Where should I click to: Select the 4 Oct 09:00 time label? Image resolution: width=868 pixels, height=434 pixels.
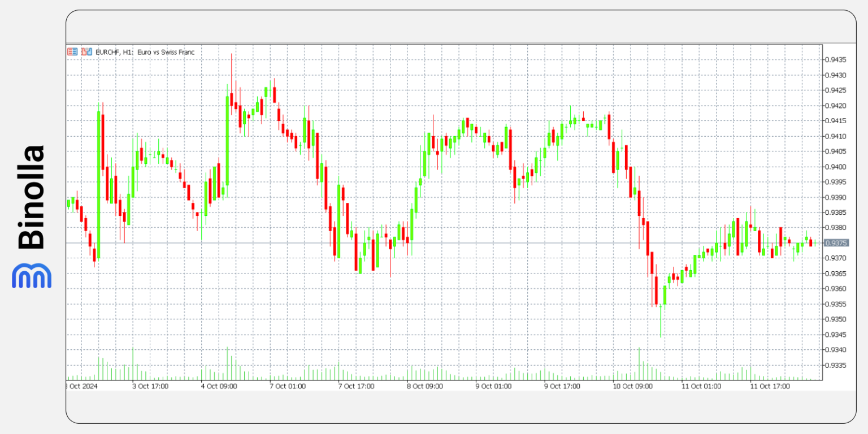point(219,387)
